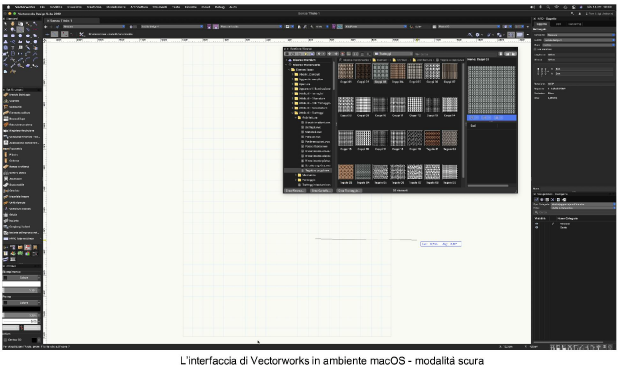The image size is (618, 367).
Task: Click the Resource Manager search field
Action: (x=456, y=54)
